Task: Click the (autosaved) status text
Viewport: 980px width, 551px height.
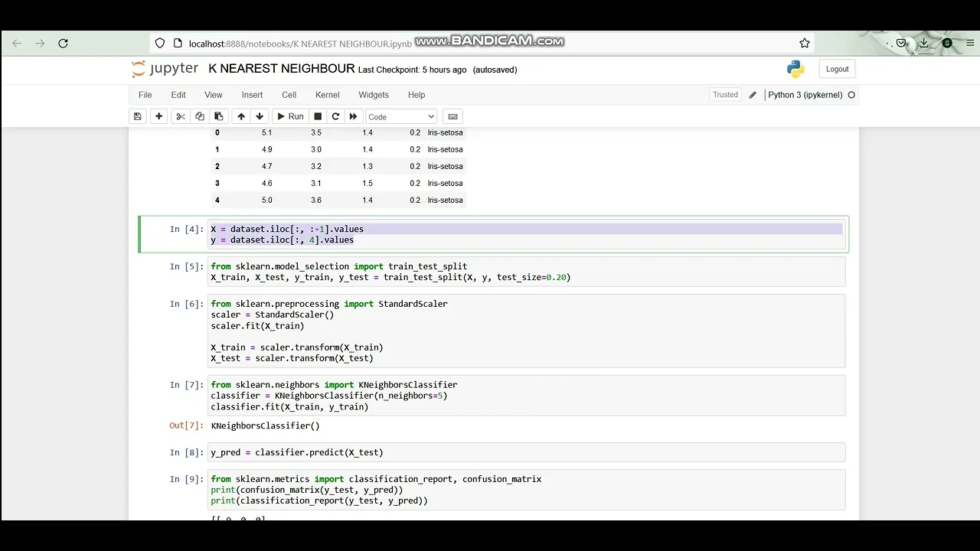Action: point(495,70)
